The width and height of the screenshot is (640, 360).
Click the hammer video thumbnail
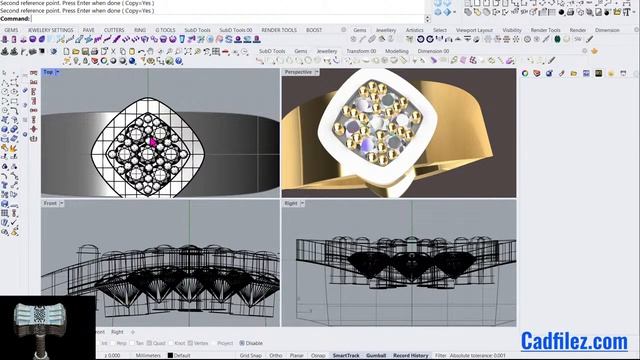pyautogui.click(x=48, y=328)
